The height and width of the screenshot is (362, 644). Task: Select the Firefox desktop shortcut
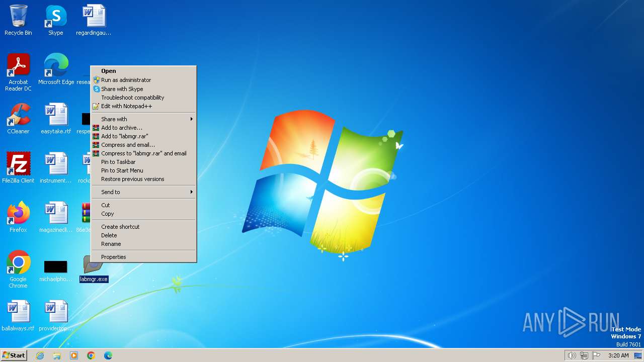tap(18, 217)
